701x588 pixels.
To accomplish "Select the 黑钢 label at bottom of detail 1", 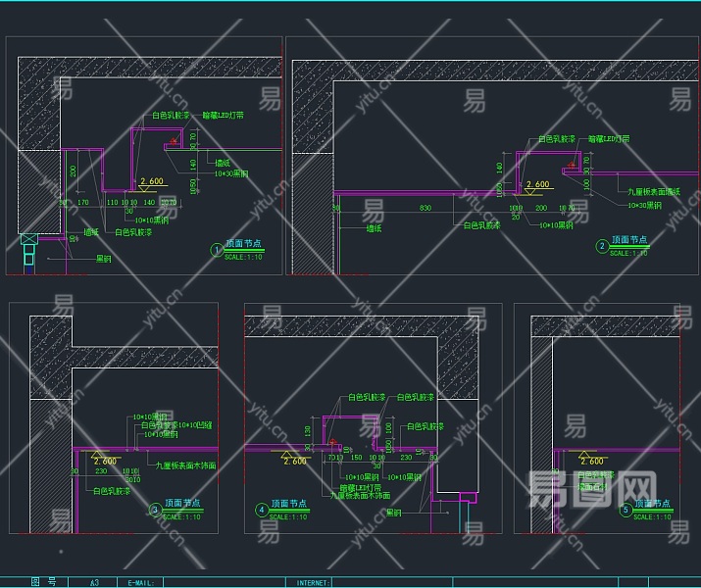I will click(x=104, y=259).
